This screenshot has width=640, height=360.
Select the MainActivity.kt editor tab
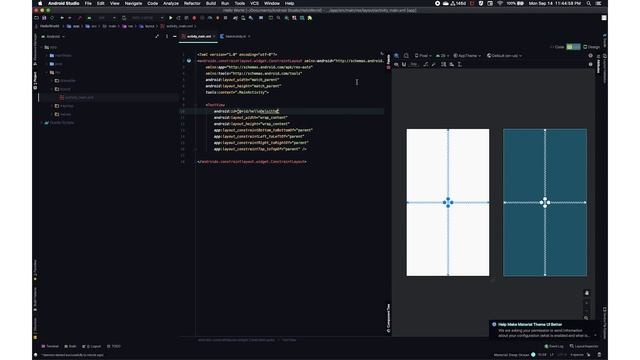tap(235, 36)
